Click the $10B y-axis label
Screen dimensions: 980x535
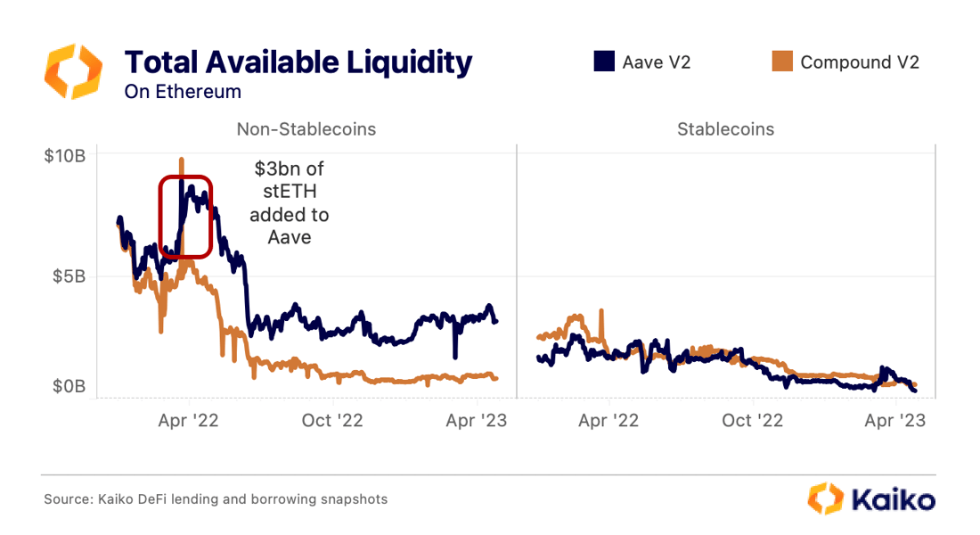64,156
